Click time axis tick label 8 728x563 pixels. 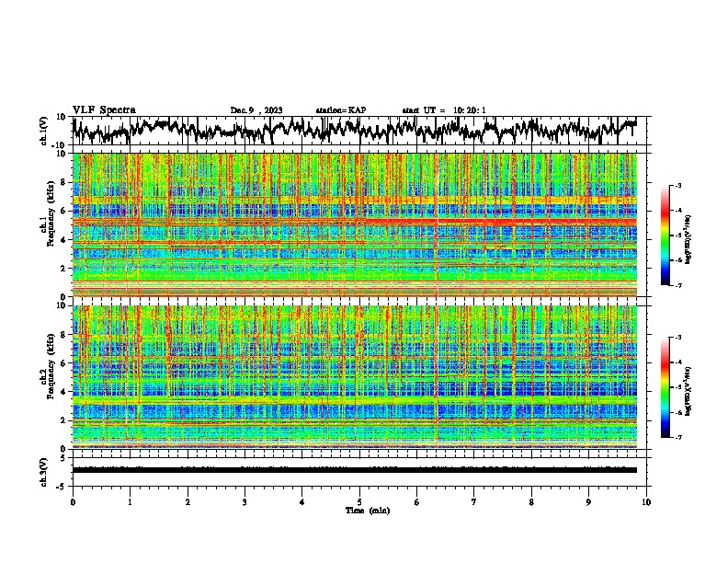pos(531,502)
